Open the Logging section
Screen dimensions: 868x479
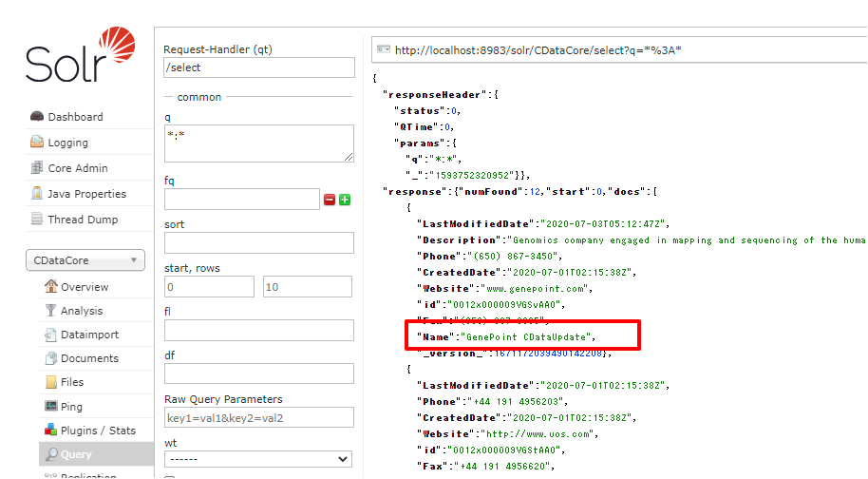coord(67,143)
